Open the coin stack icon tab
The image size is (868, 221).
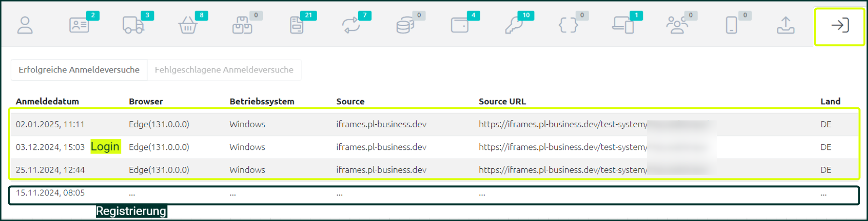[405, 25]
